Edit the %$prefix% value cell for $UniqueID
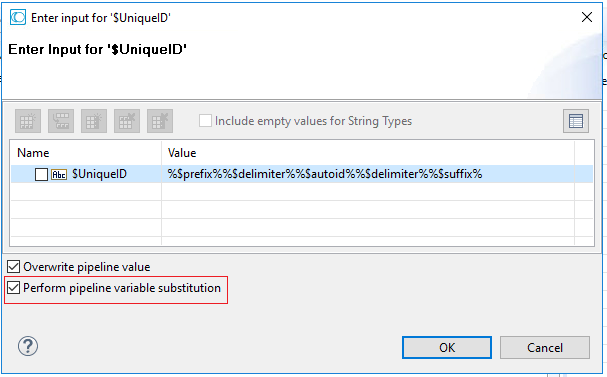 coord(368,174)
